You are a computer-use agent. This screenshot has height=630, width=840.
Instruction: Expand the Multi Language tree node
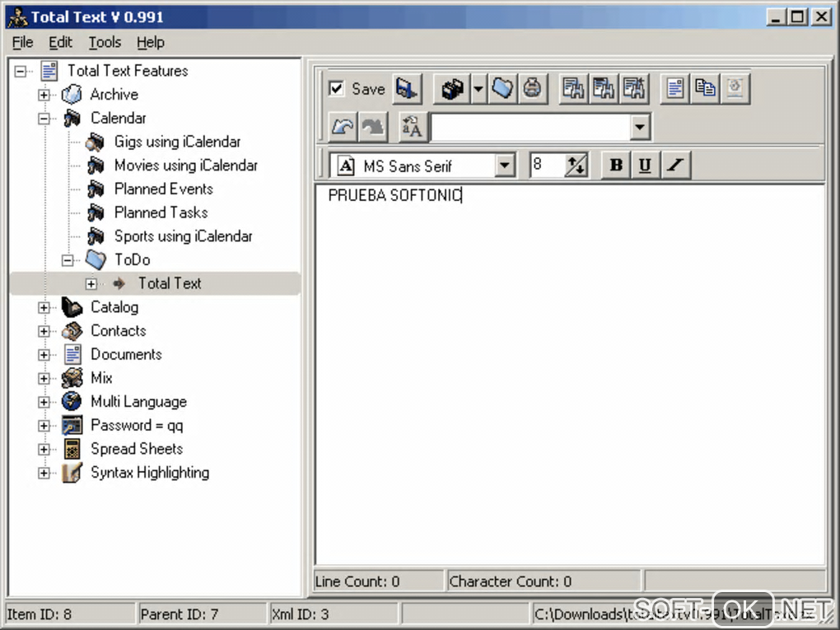pos(44,402)
